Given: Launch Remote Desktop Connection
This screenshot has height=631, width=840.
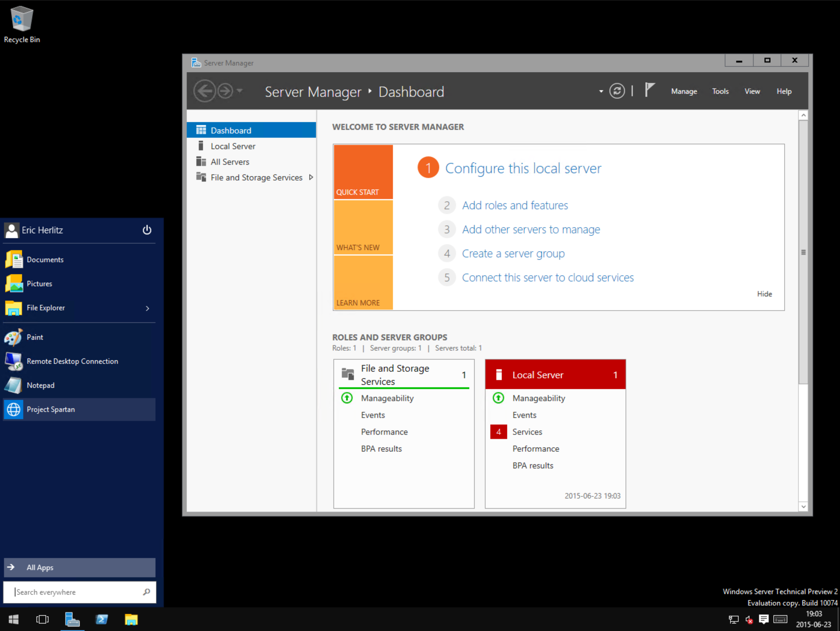Looking at the screenshot, I should coord(72,361).
